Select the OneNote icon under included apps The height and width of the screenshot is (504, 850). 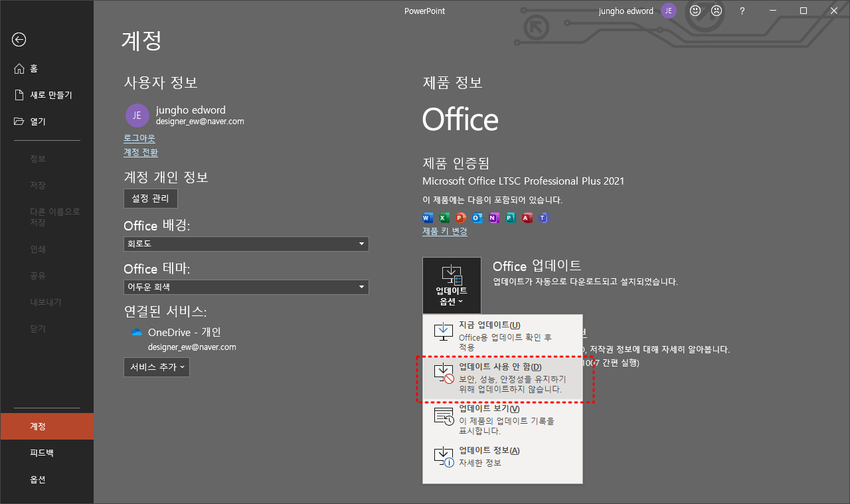pos(493,217)
